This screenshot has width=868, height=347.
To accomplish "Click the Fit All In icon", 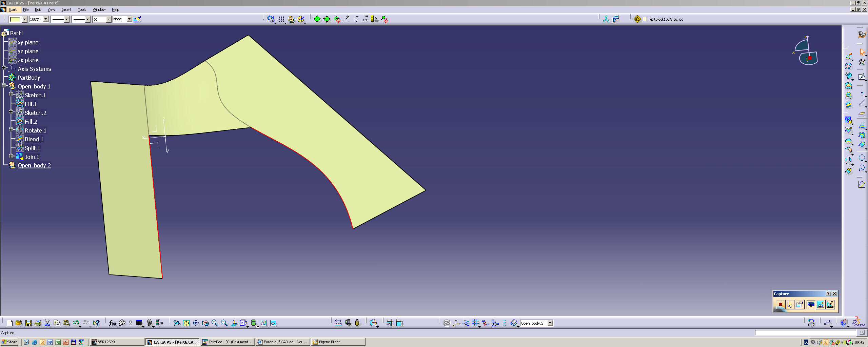I will pos(186,323).
